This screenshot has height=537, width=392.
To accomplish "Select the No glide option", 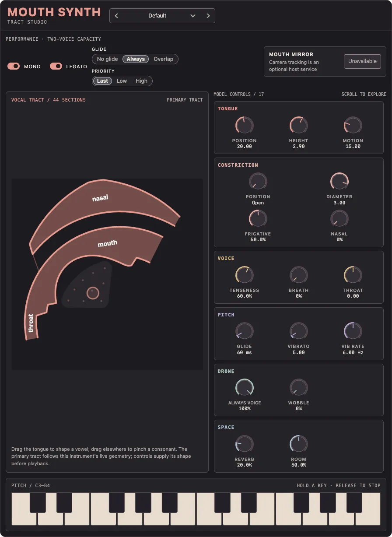I will tap(108, 59).
